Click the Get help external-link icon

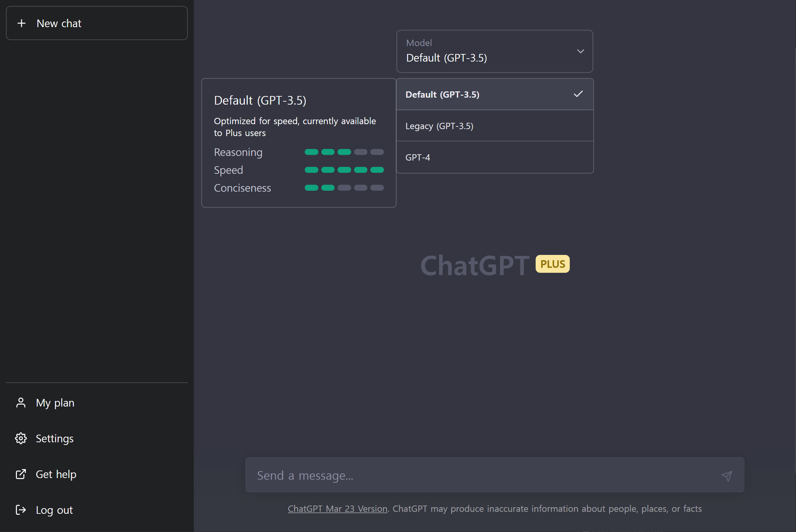21,474
